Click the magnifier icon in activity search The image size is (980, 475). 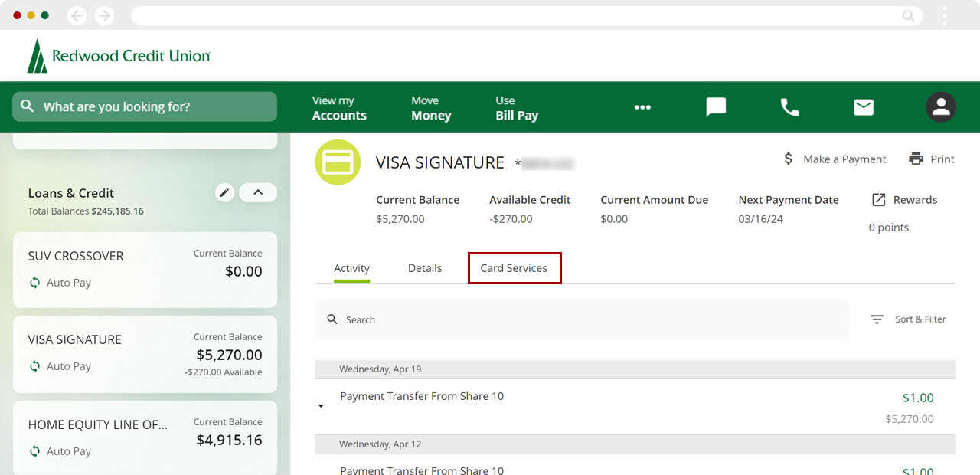[x=332, y=319]
